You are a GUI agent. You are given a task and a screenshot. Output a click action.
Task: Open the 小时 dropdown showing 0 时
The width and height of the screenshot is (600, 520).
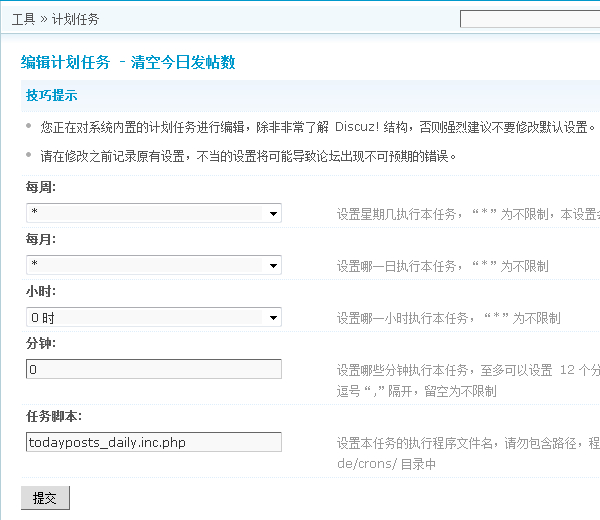tap(154, 317)
